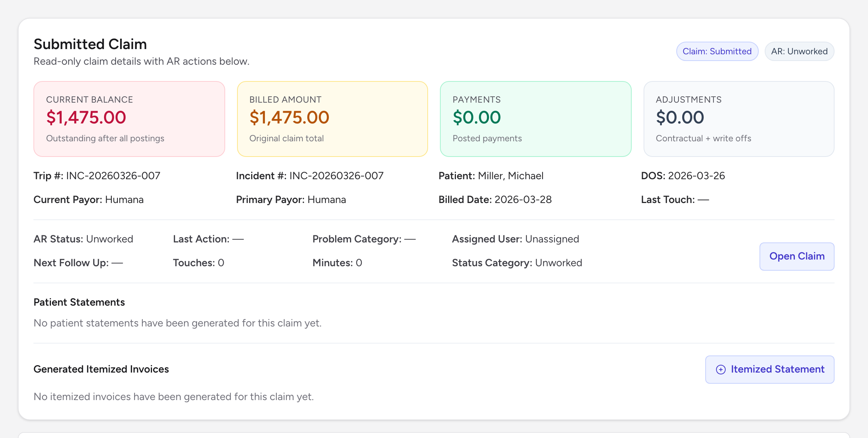This screenshot has width=868, height=438.
Task: Click 'Read-only claim details' subtitle
Action: tap(142, 61)
